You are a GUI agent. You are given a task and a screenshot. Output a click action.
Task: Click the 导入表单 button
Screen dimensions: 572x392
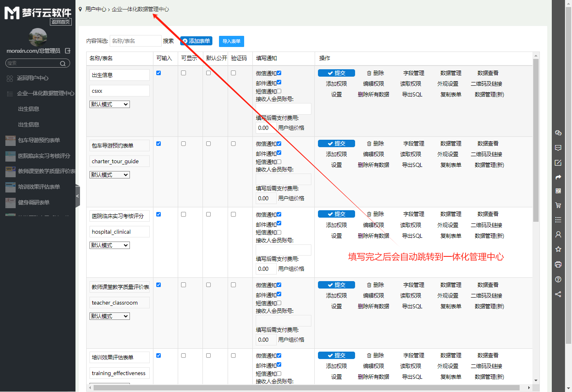click(231, 41)
